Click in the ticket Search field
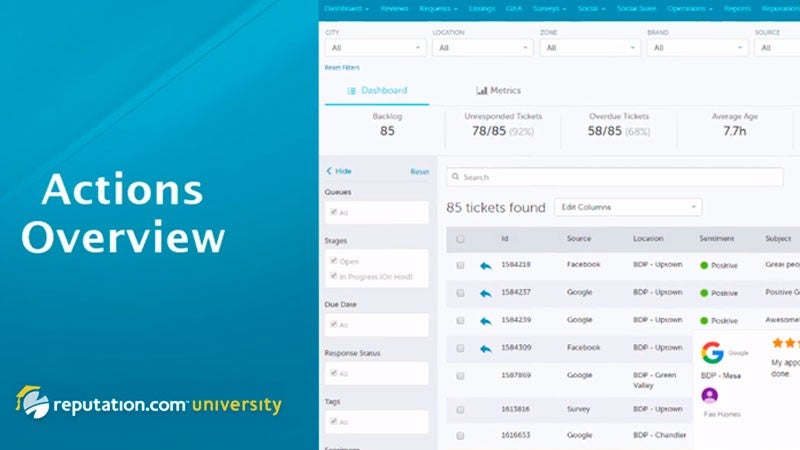800x450 pixels. (x=615, y=177)
